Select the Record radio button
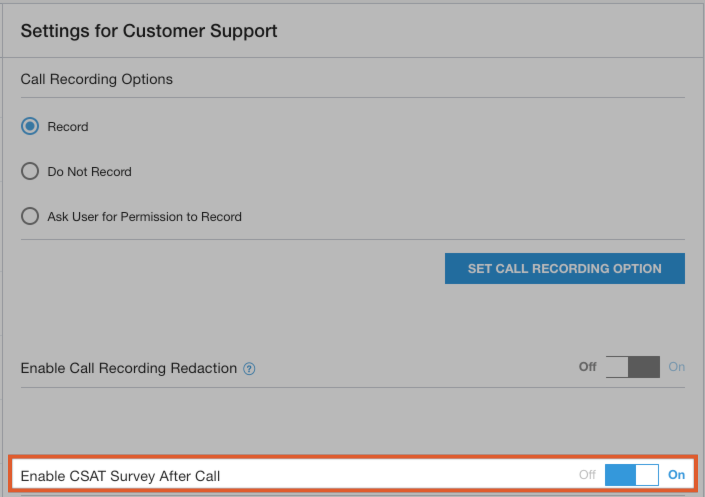This screenshot has height=497, width=705. pyautogui.click(x=30, y=127)
